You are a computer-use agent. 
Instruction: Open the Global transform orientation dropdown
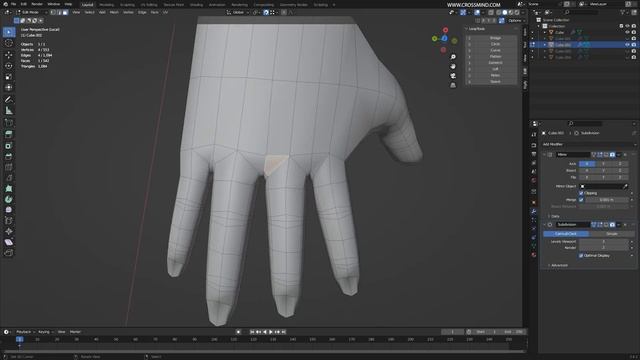point(238,12)
